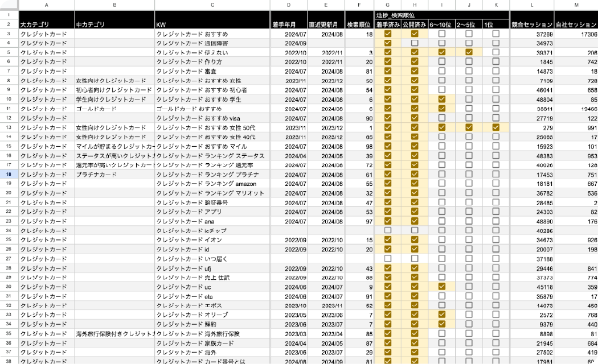Check the 着手済み checkbox for クレジットカード icチップ
This screenshot has width=598, height=364.
[387, 230]
